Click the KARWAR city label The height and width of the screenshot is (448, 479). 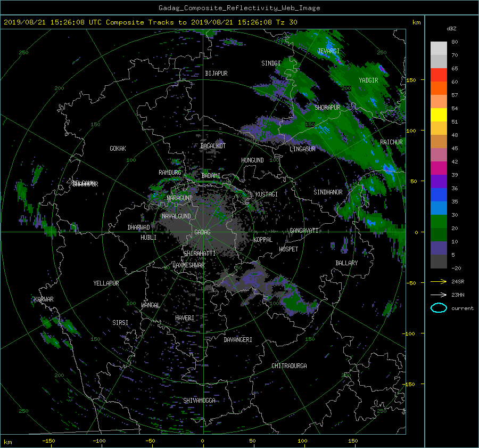point(44,299)
